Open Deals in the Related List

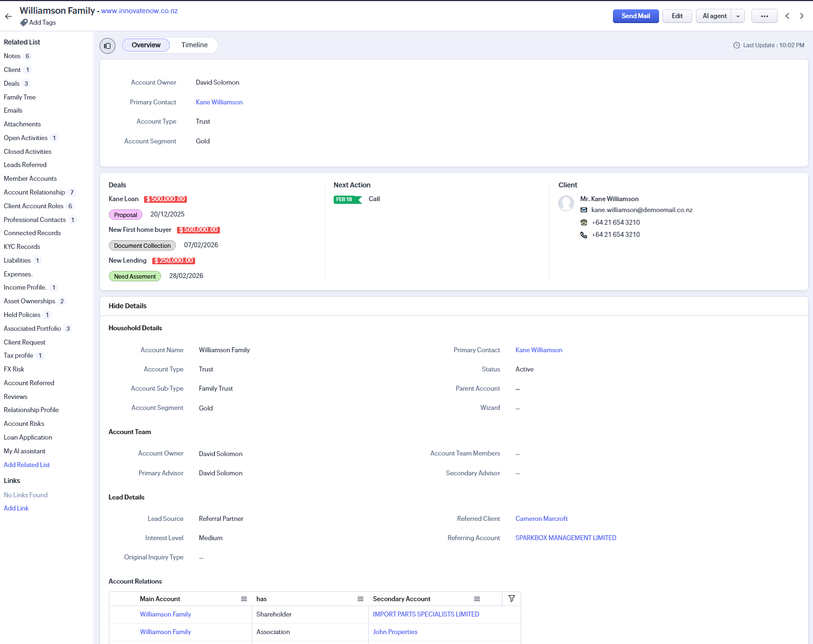pyautogui.click(x=12, y=84)
